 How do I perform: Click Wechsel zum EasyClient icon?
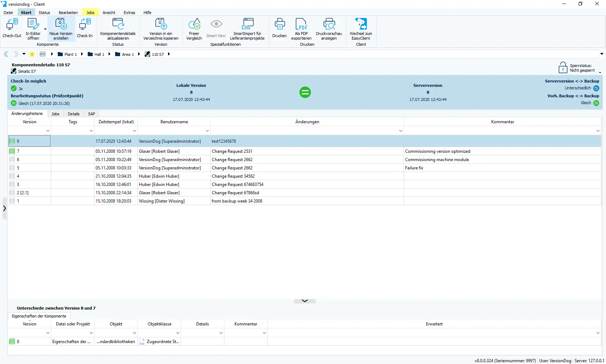[x=361, y=24]
